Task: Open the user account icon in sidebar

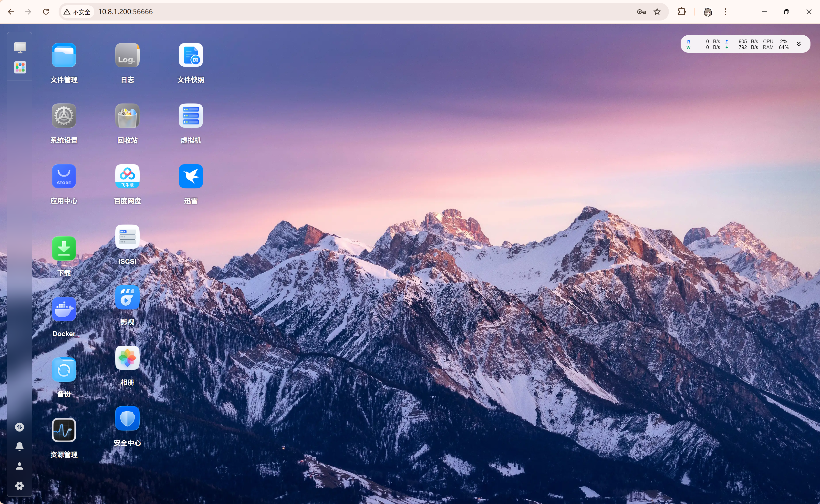Action: point(20,466)
